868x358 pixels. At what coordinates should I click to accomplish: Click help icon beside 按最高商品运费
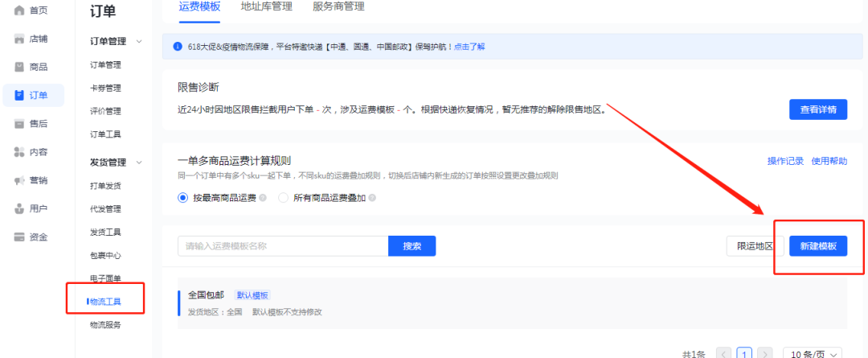point(262,198)
